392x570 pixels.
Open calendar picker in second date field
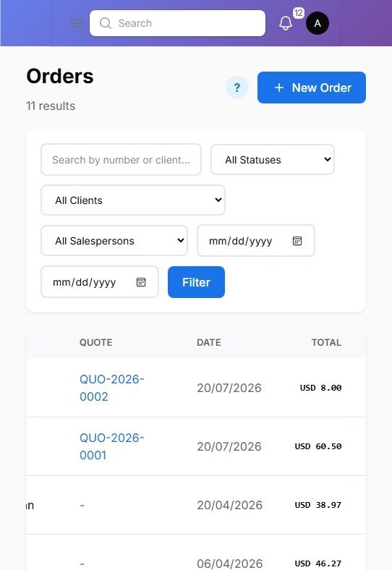click(x=141, y=282)
